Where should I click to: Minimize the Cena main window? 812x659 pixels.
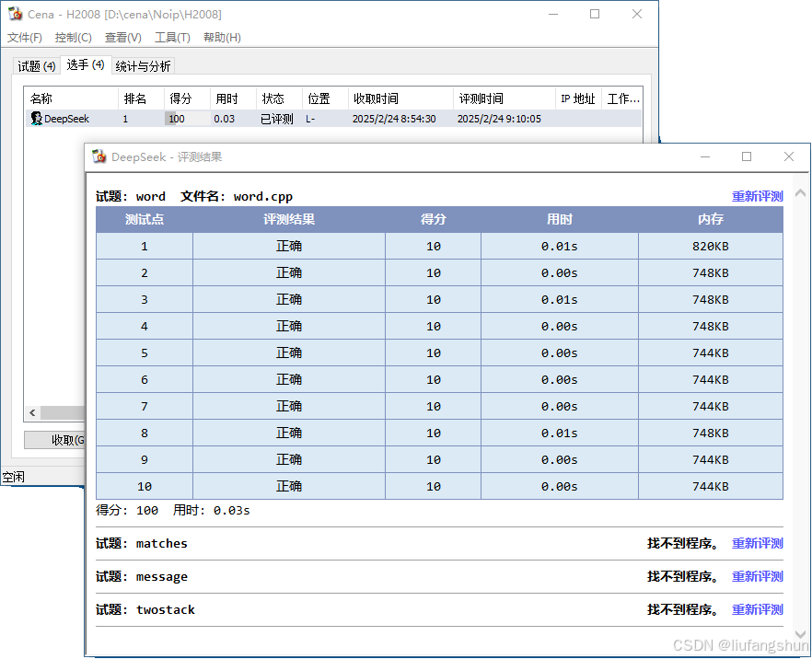pos(553,14)
